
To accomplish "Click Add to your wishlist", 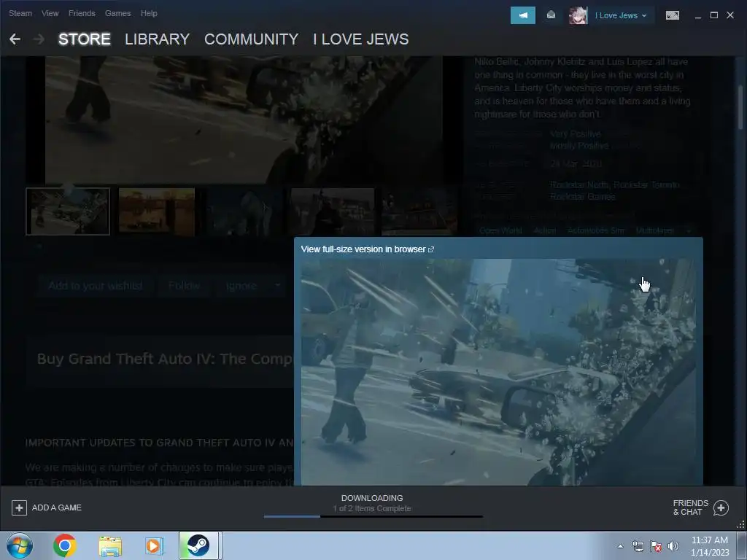I will tap(96, 286).
